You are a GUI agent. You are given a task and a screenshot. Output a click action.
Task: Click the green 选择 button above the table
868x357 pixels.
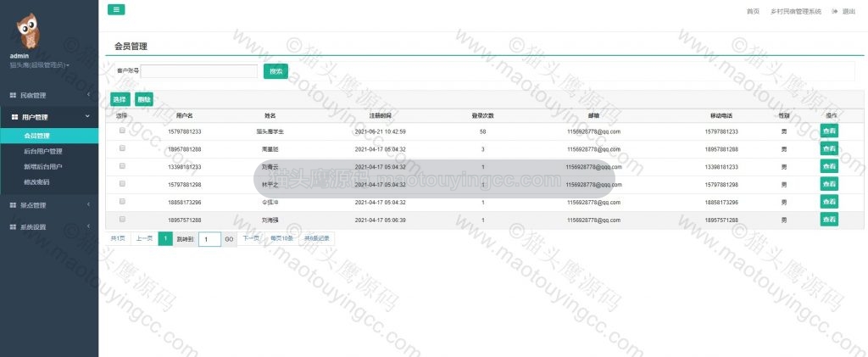[x=120, y=99]
